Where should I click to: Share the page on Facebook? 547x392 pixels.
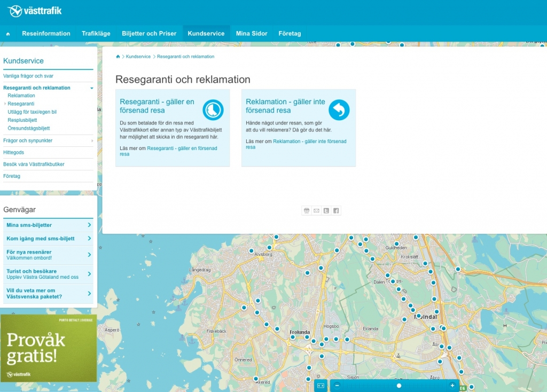pos(336,210)
